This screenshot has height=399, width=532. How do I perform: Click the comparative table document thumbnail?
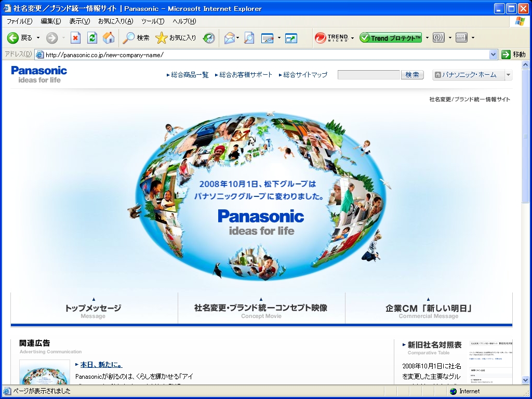pyautogui.click(x=490, y=362)
